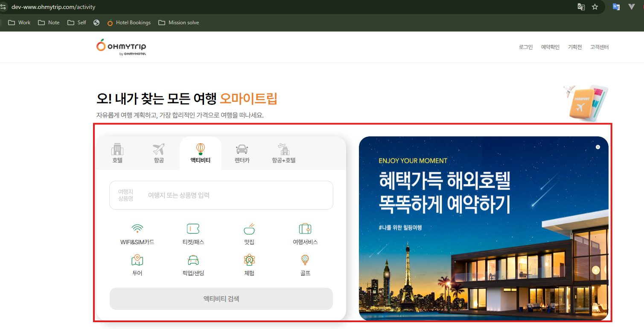Image resolution: width=644 pixels, height=329 pixels.
Task: Pick the 맛집 bowl icon
Action: click(249, 229)
